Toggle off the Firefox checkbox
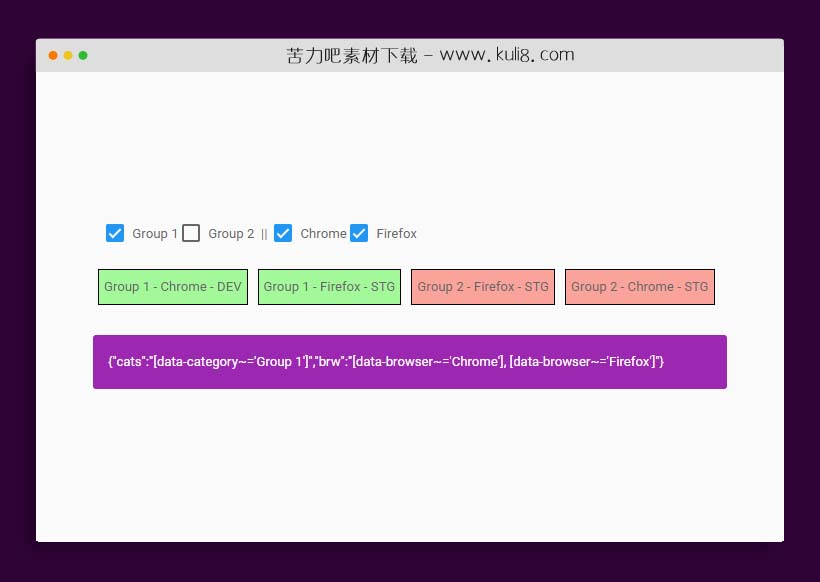This screenshot has height=582, width=820. click(x=359, y=233)
